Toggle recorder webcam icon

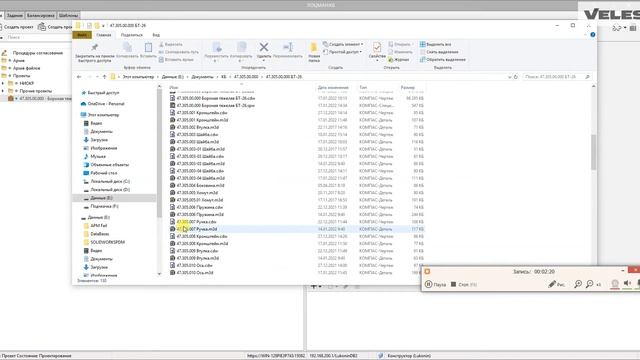(615, 284)
